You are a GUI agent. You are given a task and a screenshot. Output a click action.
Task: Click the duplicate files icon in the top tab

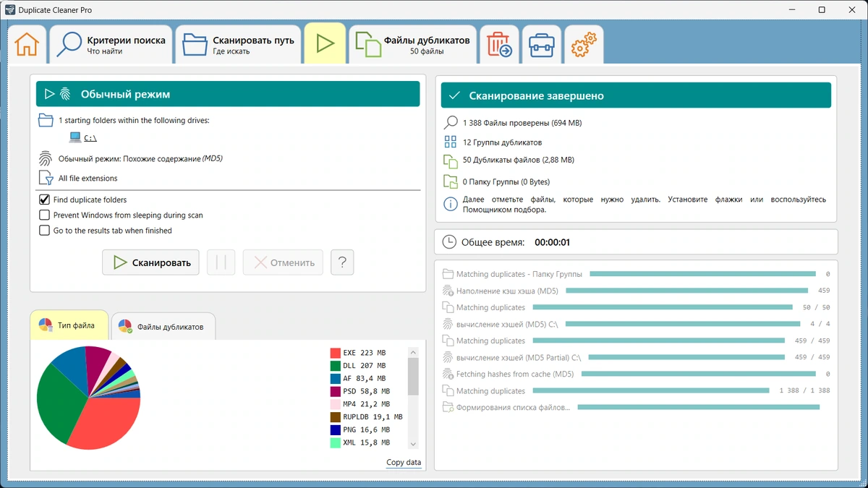pyautogui.click(x=368, y=44)
